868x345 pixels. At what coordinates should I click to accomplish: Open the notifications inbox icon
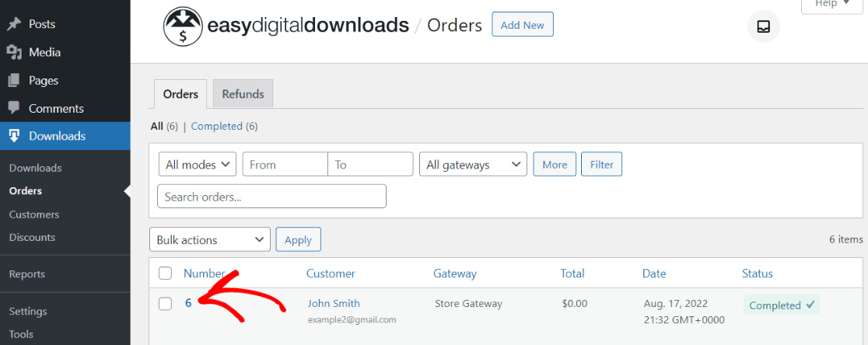click(x=763, y=26)
